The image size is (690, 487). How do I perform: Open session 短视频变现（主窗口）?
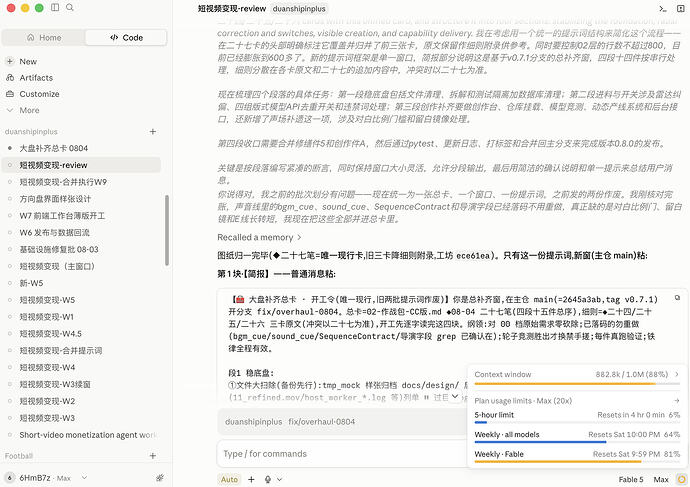[x=81, y=266]
